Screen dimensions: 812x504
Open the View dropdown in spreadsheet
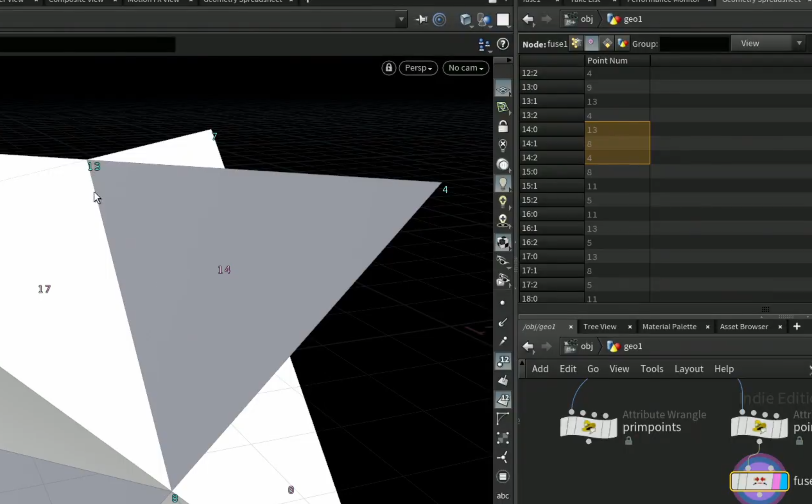(x=771, y=43)
